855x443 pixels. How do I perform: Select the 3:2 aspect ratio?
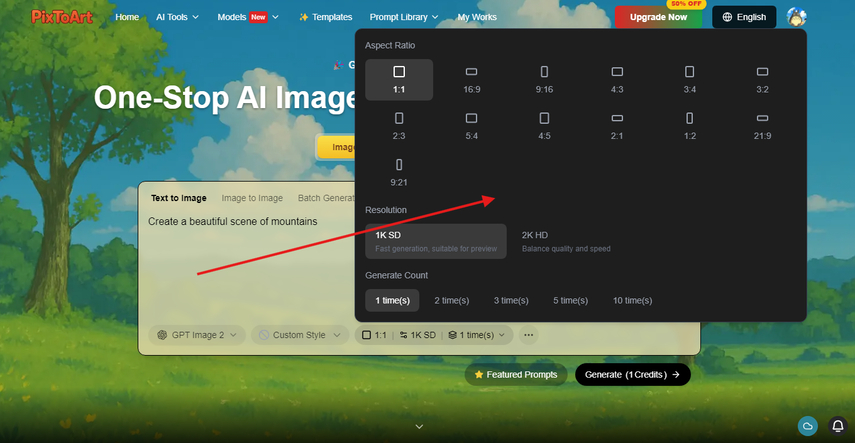[x=762, y=80]
